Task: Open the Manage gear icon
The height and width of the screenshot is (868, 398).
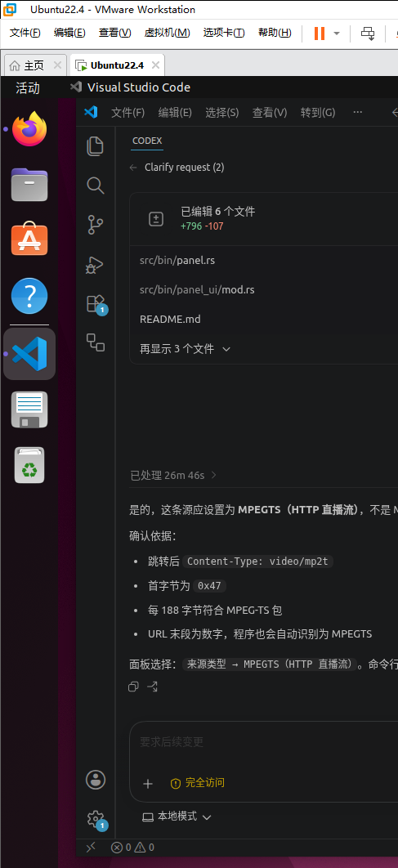Action: 96,818
